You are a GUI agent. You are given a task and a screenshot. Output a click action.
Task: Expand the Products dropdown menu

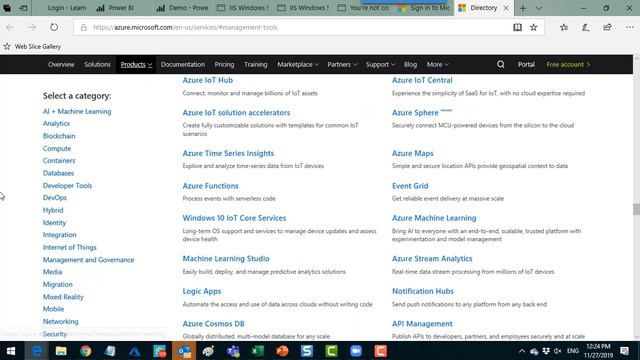136,64
